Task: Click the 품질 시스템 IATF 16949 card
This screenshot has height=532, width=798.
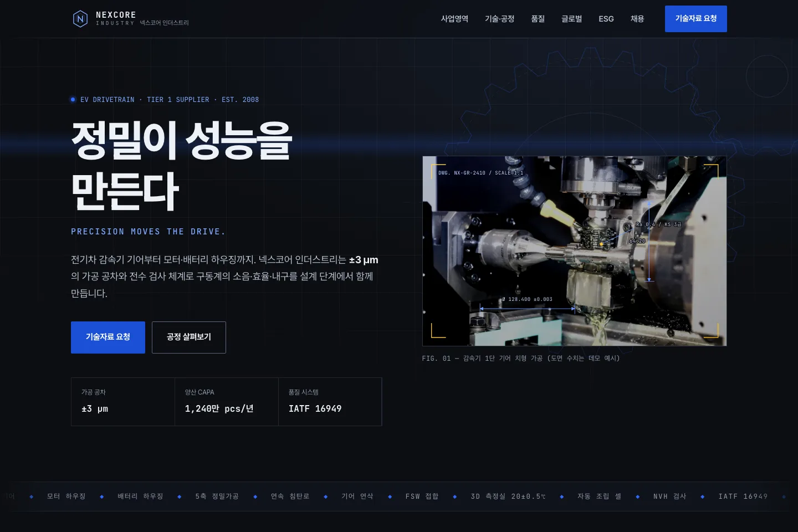Action: click(x=330, y=402)
